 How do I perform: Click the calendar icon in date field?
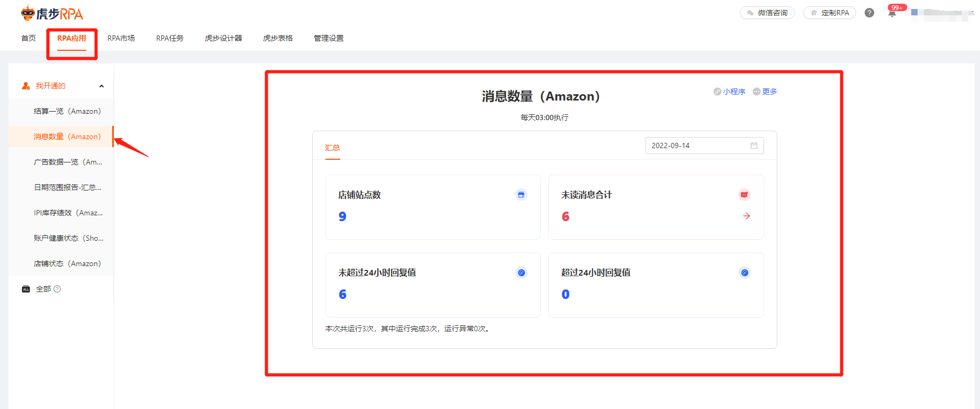click(x=754, y=146)
